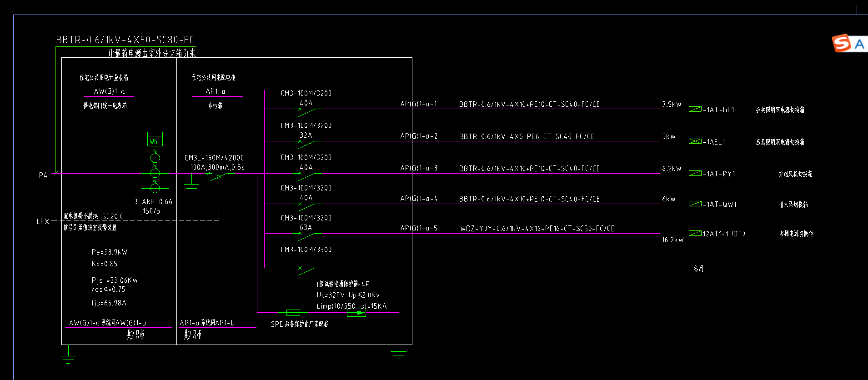Pick the main breaker switch symbol at 100A,300mA

click(x=217, y=176)
